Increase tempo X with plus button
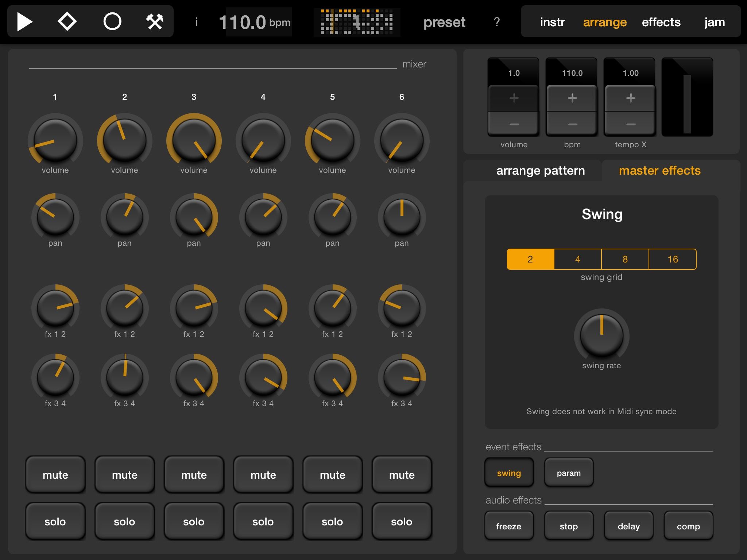This screenshot has height=560, width=747. [x=630, y=98]
